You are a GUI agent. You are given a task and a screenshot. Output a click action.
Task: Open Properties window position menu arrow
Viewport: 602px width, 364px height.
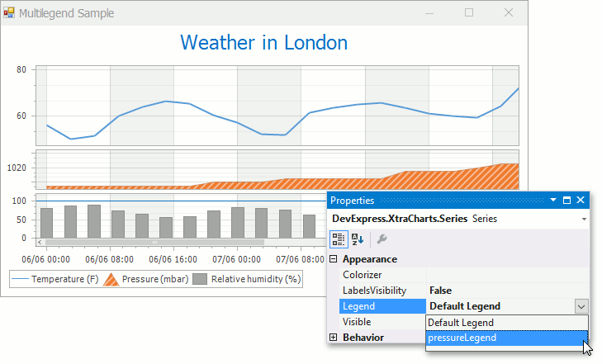(x=553, y=200)
